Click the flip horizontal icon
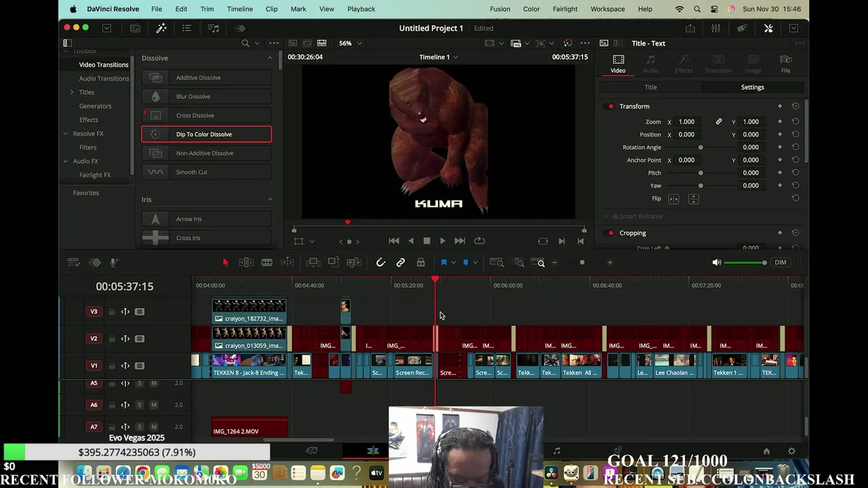The image size is (868, 488). pyautogui.click(x=673, y=199)
